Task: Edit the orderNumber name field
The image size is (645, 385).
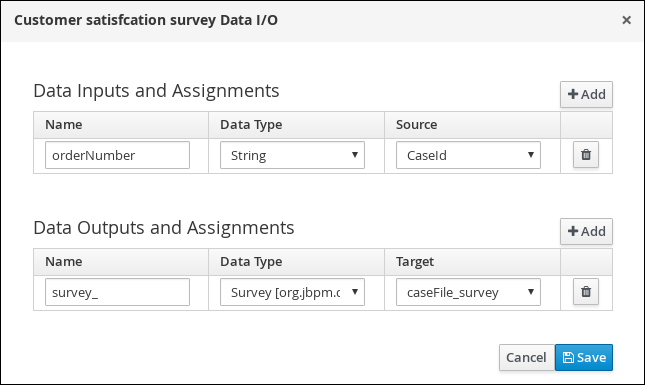Action: coord(117,155)
